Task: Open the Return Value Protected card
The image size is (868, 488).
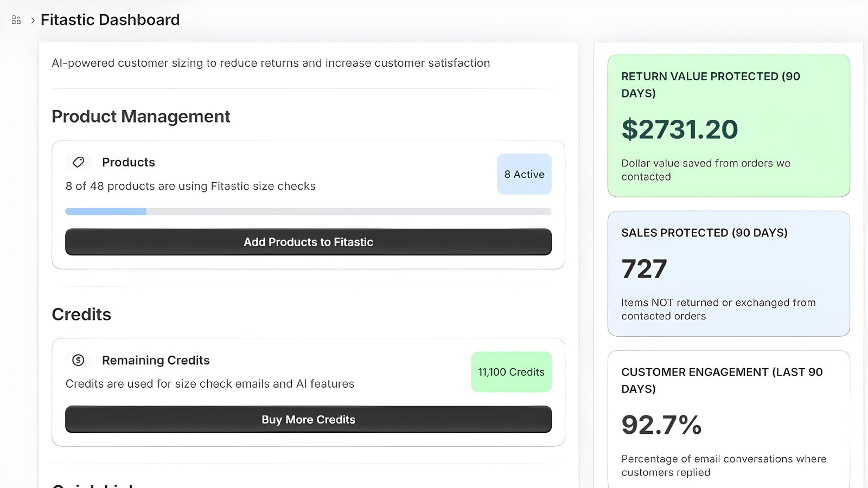Action: pos(729,125)
